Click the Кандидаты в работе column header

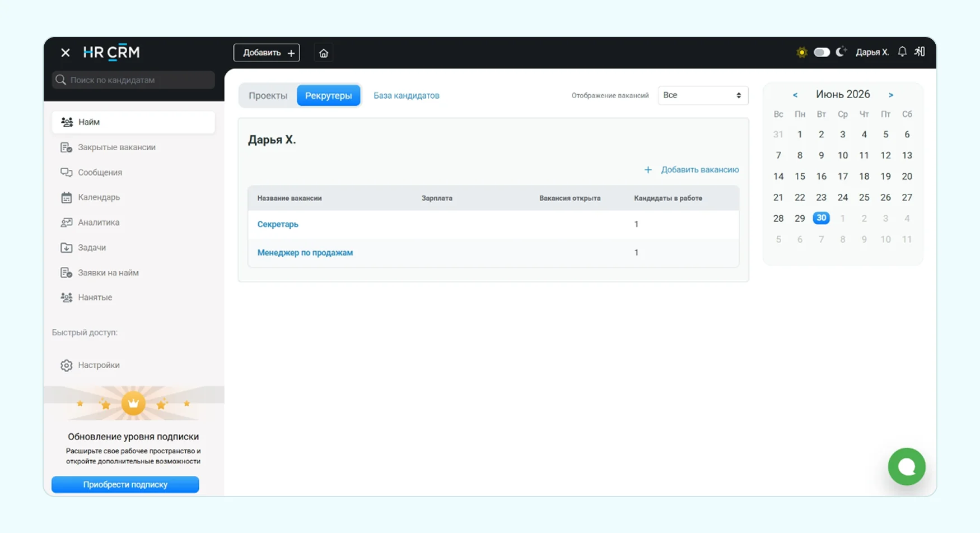pyautogui.click(x=668, y=198)
